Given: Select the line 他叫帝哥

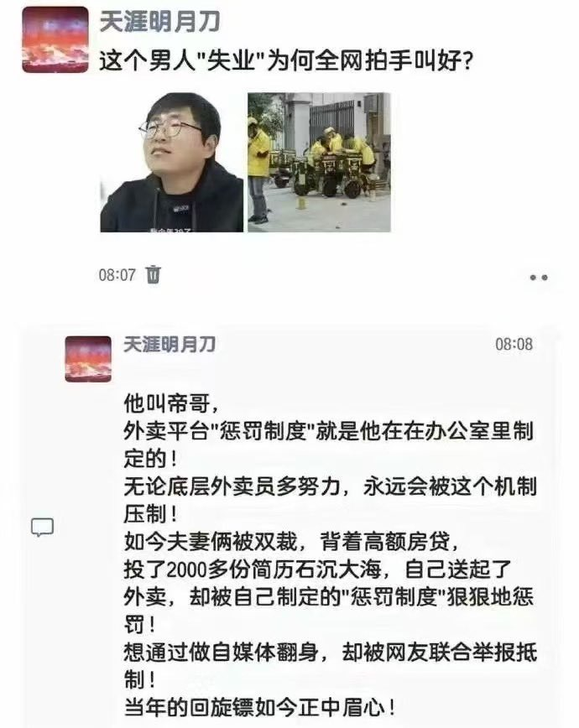Looking at the screenshot, I should tap(170, 403).
